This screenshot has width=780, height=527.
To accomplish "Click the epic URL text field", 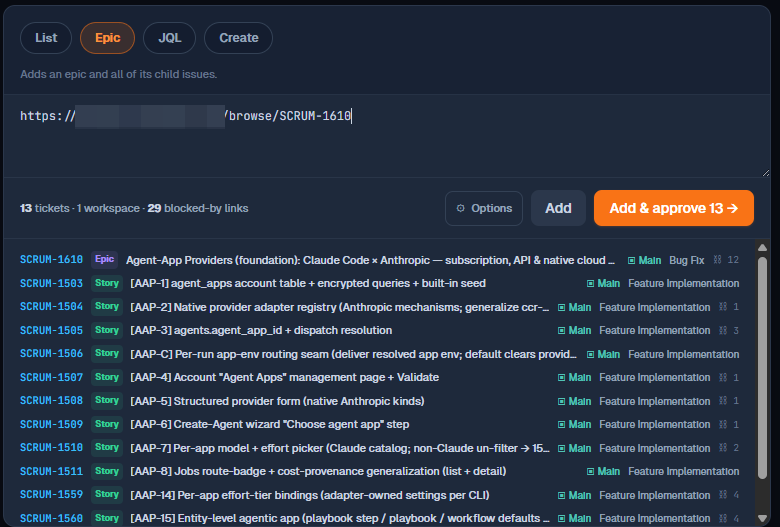I will pos(387,136).
